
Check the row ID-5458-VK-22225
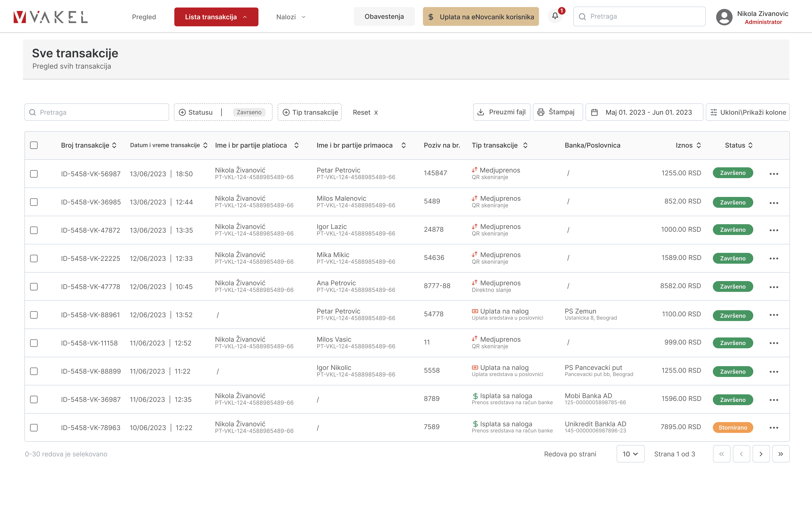click(x=34, y=258)
